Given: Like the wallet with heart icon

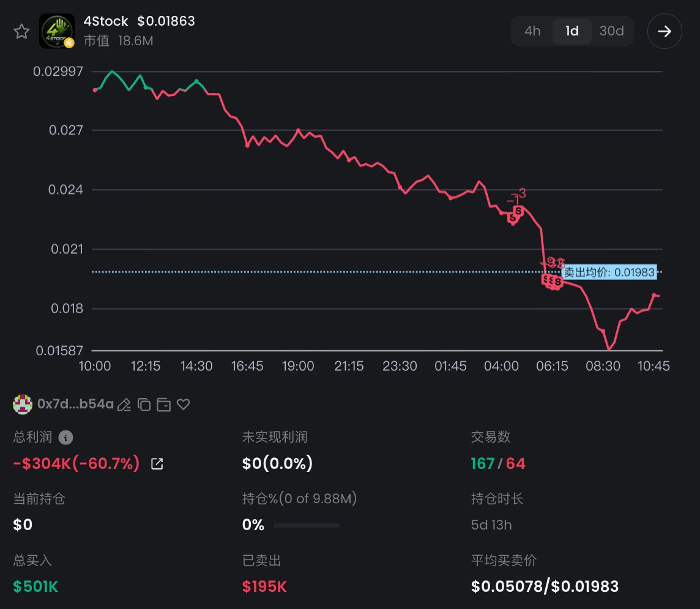Looking at the screenshot, I should pyautogui.click(x=184, y=405).
